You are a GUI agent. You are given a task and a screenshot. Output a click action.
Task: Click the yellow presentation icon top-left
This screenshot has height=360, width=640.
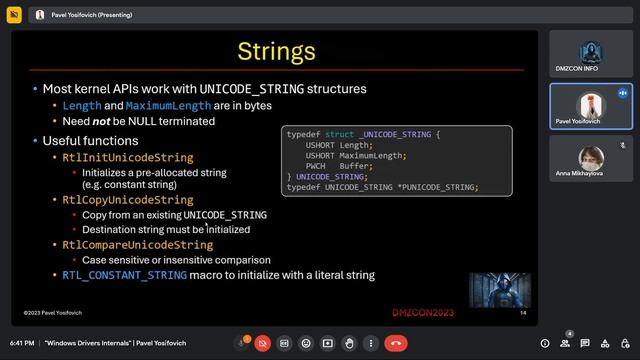pos(14,15)
